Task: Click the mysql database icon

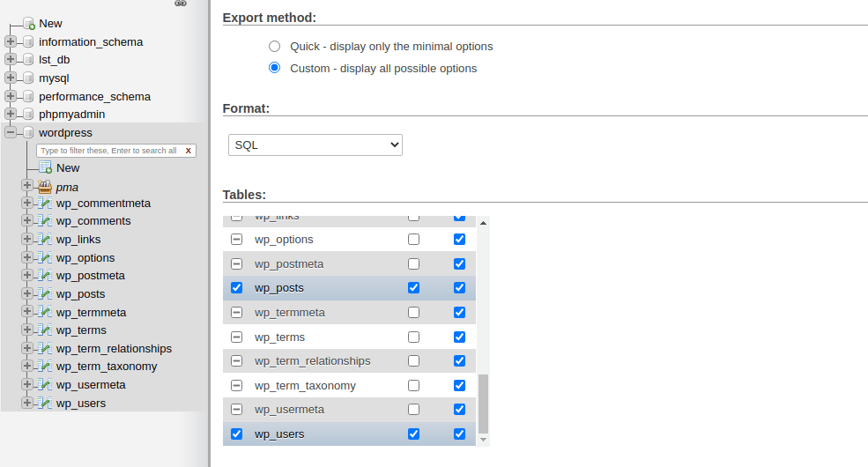Action: [28, 78]
